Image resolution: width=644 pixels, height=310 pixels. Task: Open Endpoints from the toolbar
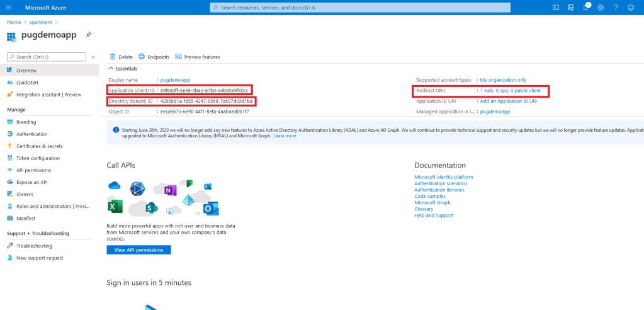(154, 57)
